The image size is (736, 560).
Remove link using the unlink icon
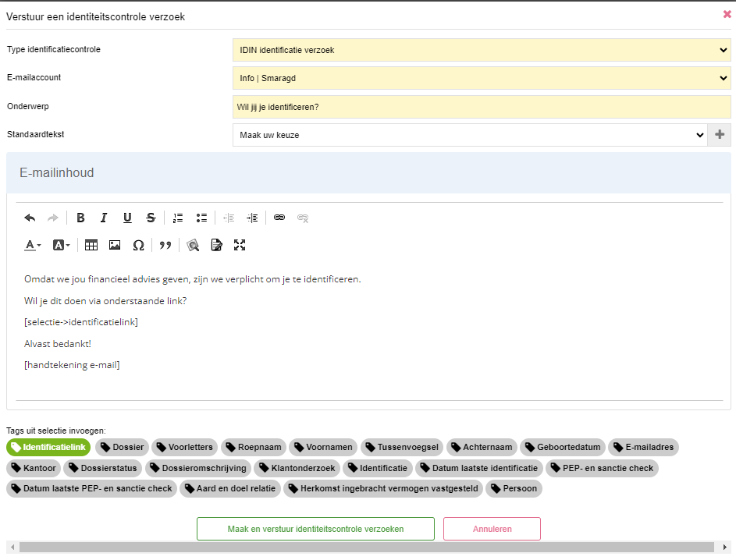(x=303, y=218)
